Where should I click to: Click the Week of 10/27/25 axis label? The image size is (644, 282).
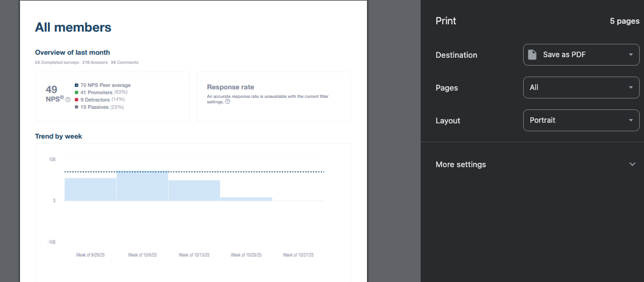tap(298, 255)
